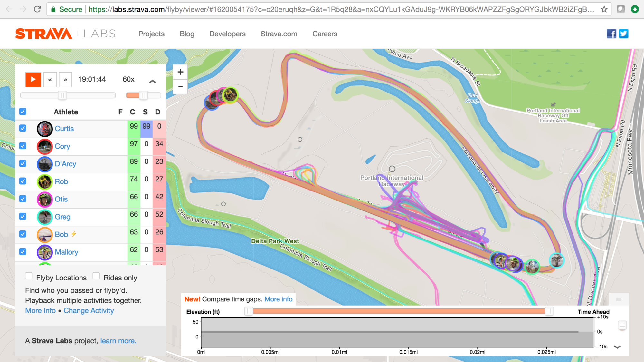Click the gray browser extension icon
644x362 pixels.
(x=620, y=9)
